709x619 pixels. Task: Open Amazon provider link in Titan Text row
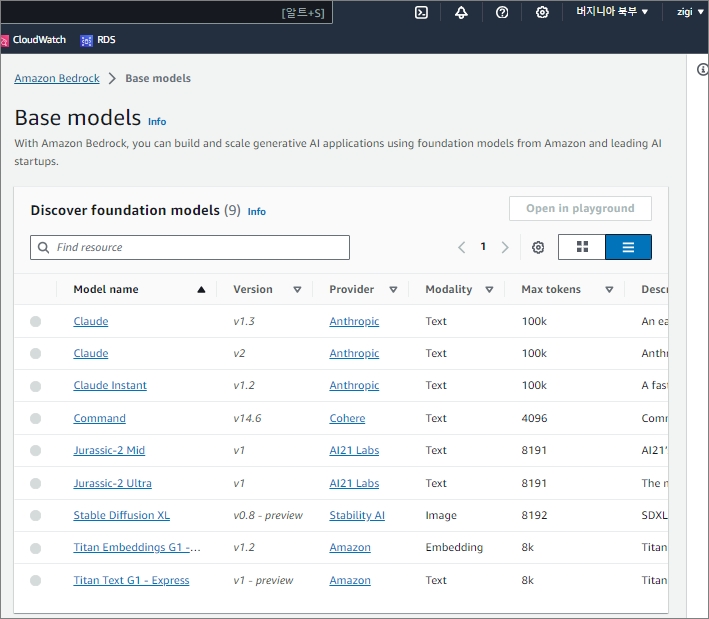click(350, 581)
